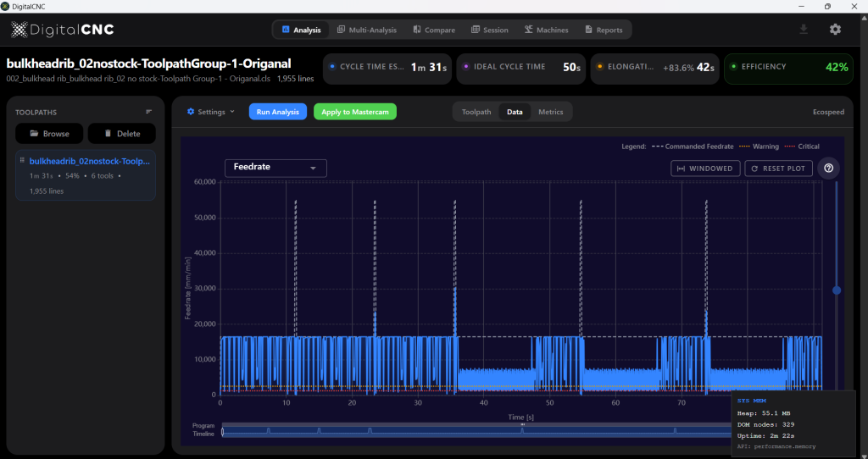Viewport: 868px width, 459px height.
Task: Open the Session tab
Action: 489,30
